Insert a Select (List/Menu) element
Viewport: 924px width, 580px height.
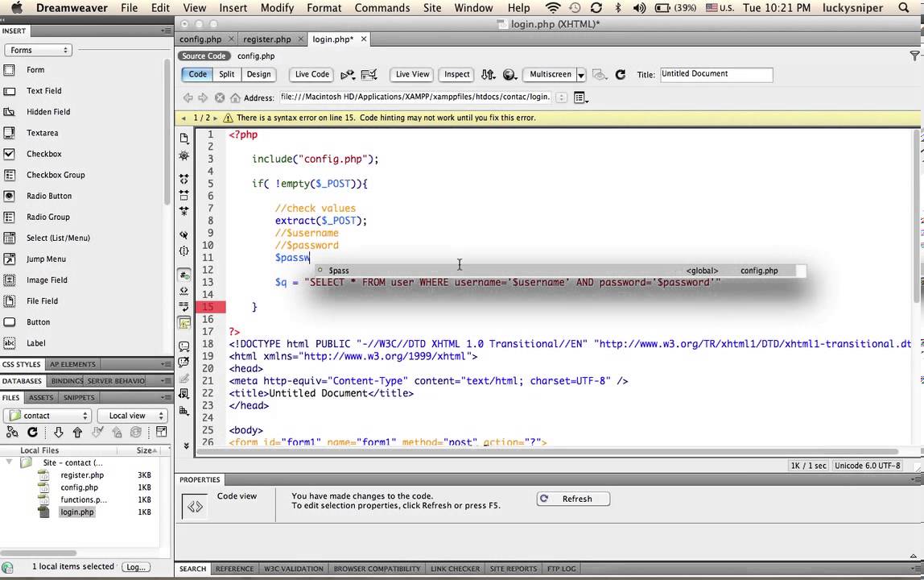58,238
